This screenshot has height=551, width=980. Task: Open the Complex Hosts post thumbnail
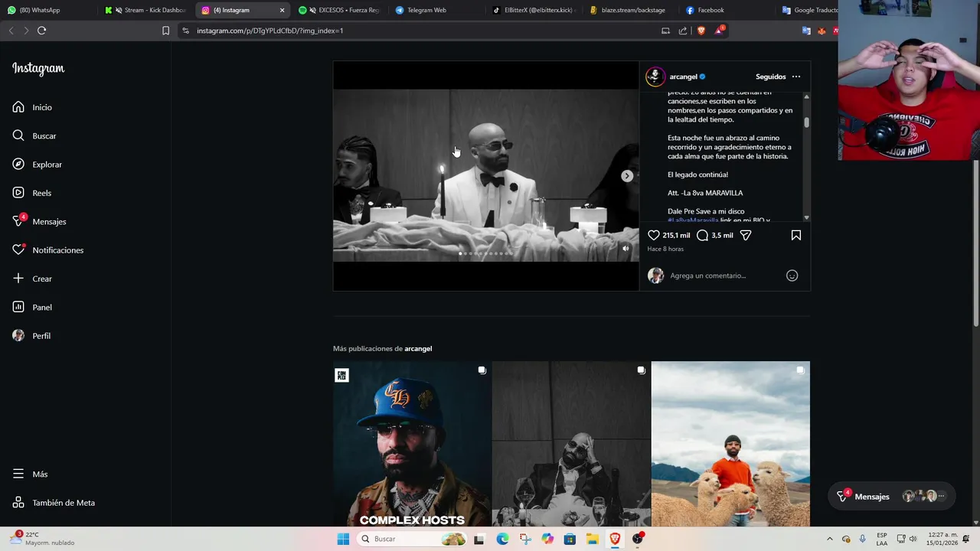(x=412, y=444)
